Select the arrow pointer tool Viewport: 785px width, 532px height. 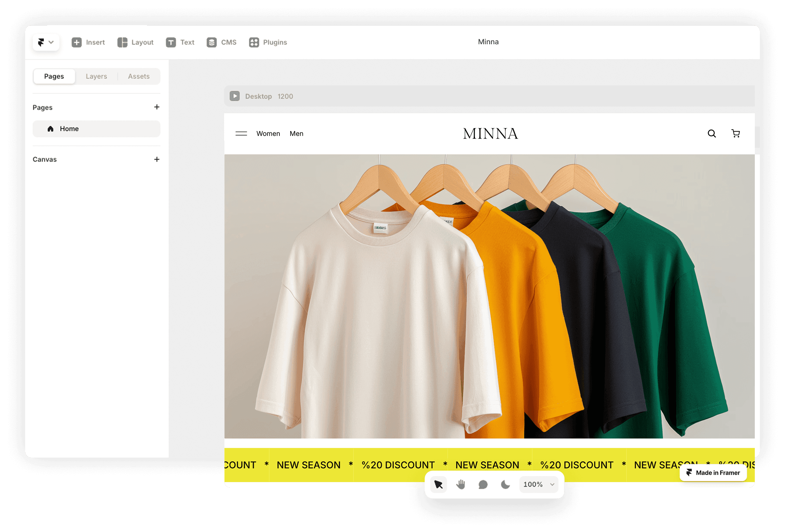(438, 484)
